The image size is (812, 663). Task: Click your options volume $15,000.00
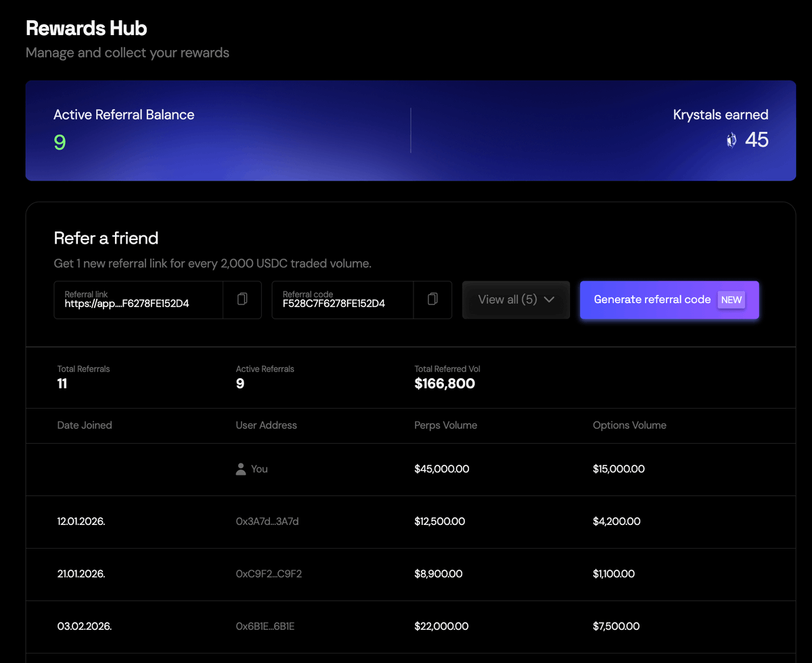[x=618, y=469]
